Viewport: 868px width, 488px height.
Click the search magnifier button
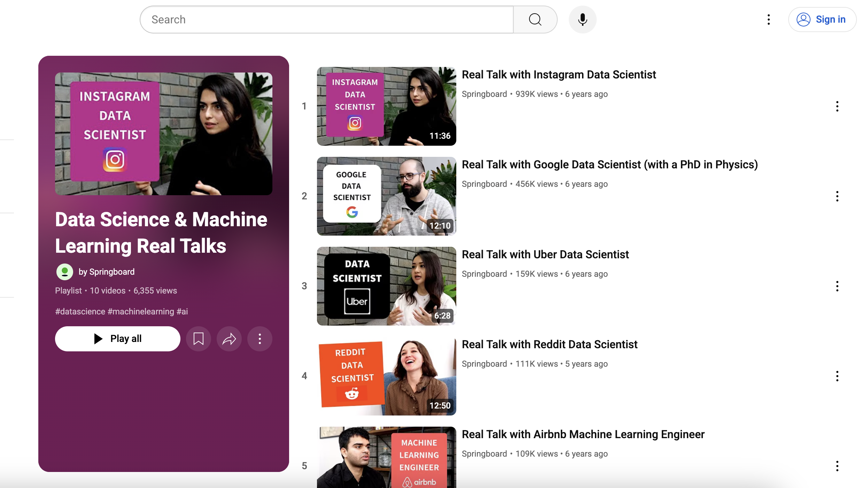(535, 20)
